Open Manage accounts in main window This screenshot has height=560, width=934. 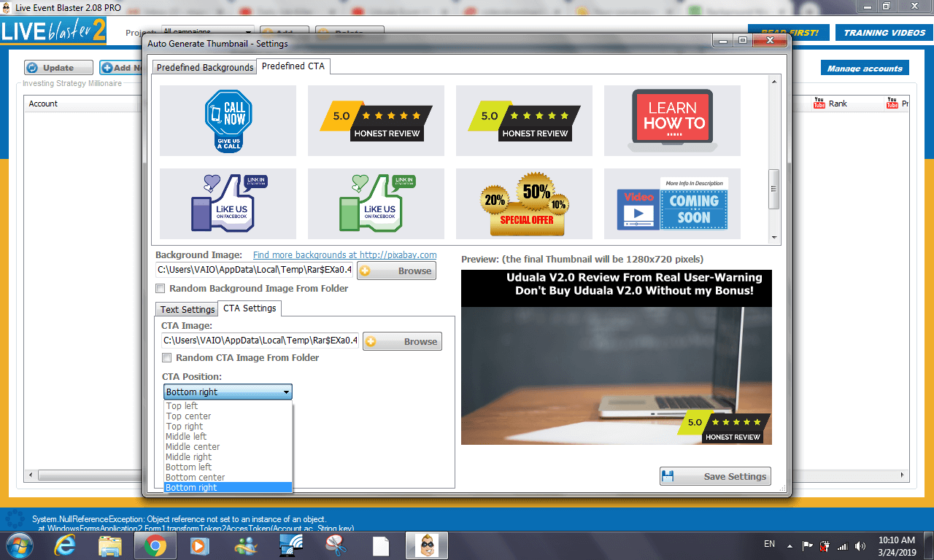click(865, 68)
